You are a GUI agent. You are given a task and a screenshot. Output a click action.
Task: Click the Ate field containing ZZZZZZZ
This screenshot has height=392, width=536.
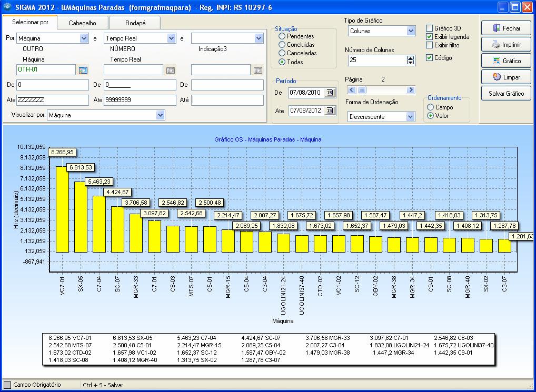point(53,100)
